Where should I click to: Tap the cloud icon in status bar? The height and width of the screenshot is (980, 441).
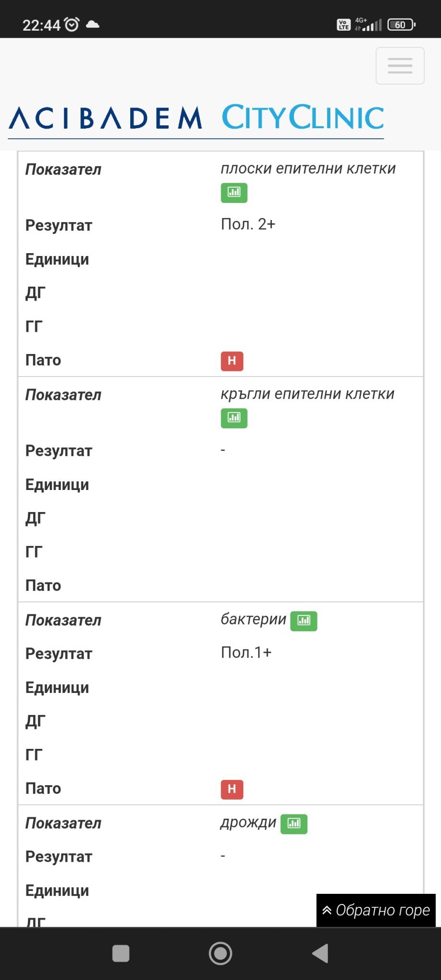[x=92, y=24]
